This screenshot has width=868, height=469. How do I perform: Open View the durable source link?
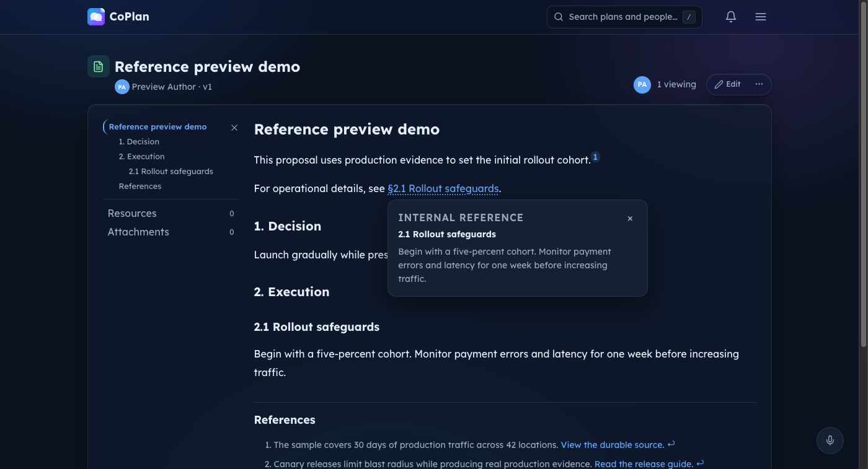pos(613,445)
